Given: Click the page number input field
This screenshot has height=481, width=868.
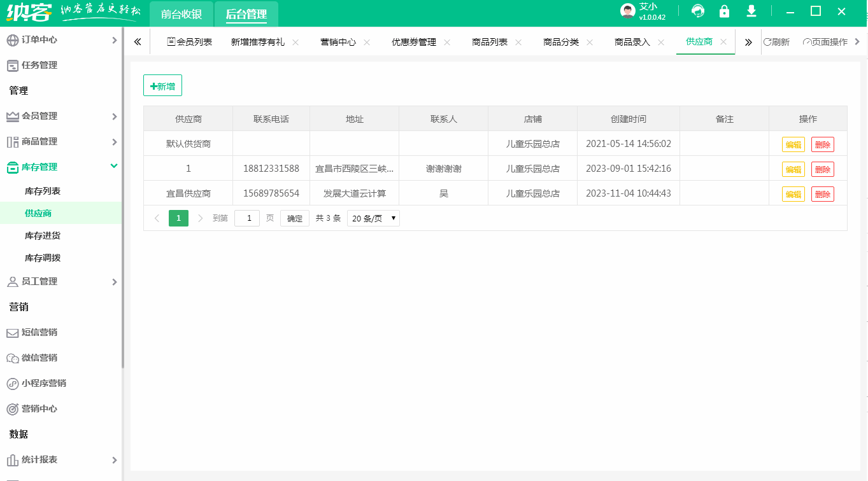Looking at the screenshot, I should [x=247, y=218].
